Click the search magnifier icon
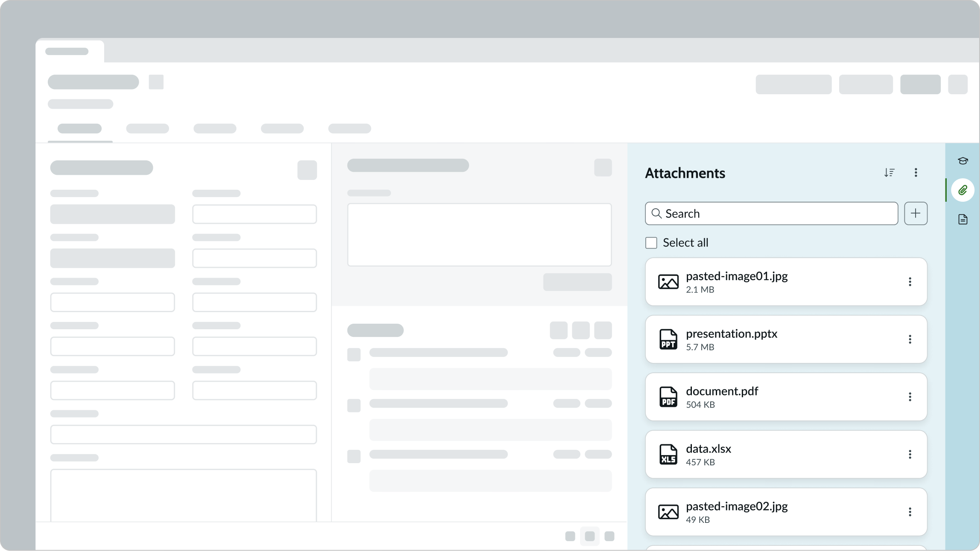980x551 pixels. point(656,213)
